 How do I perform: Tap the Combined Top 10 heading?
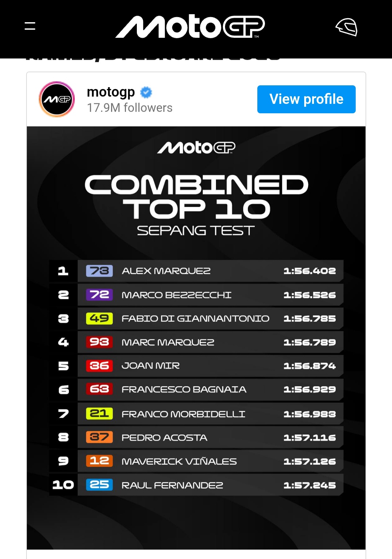196,197
